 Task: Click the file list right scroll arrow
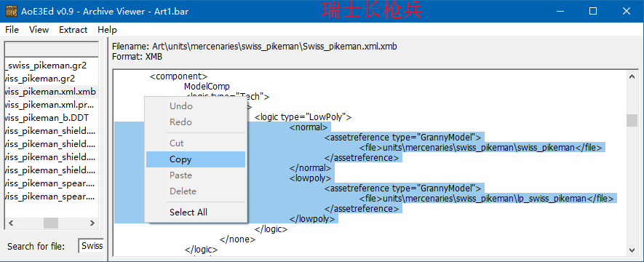92,223
